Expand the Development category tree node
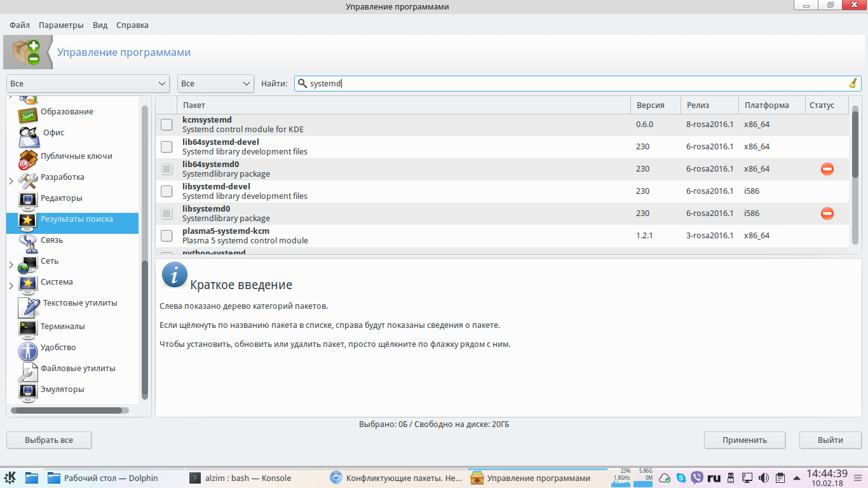This screenshot has width=868, height=488. (x=11, y=181)
